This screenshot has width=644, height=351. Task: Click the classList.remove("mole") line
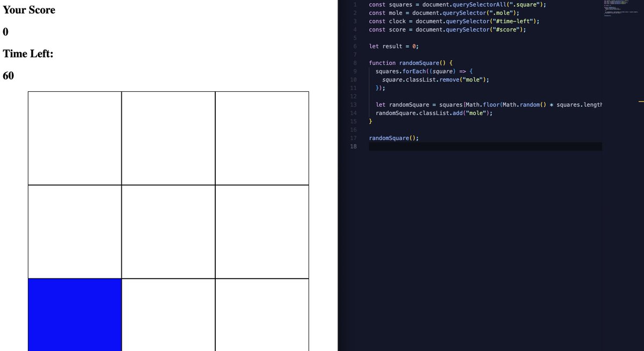pos(436,79)
